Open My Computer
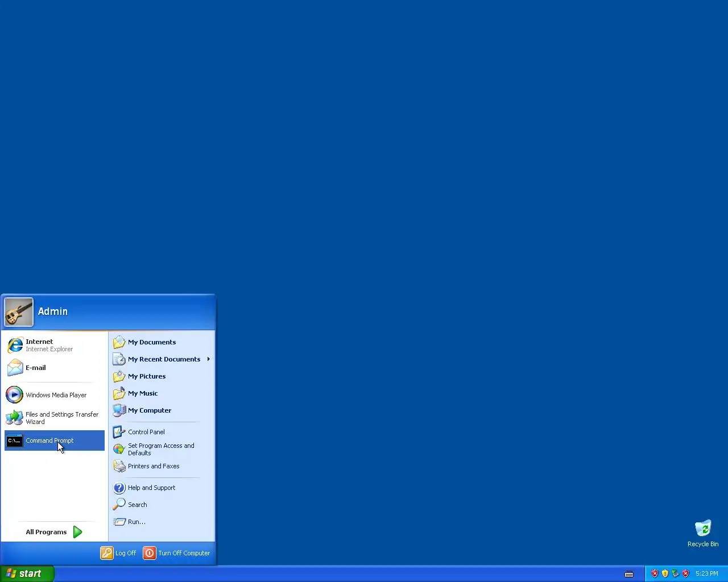 coord(162,410)
